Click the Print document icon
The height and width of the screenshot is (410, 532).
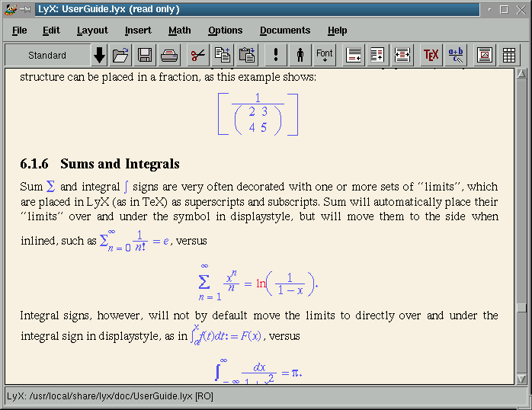[x=169, y=55]
